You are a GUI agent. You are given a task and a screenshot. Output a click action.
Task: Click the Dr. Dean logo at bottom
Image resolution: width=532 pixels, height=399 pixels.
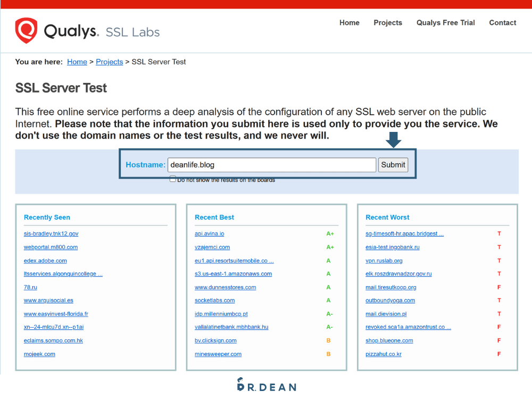(266, 386)
